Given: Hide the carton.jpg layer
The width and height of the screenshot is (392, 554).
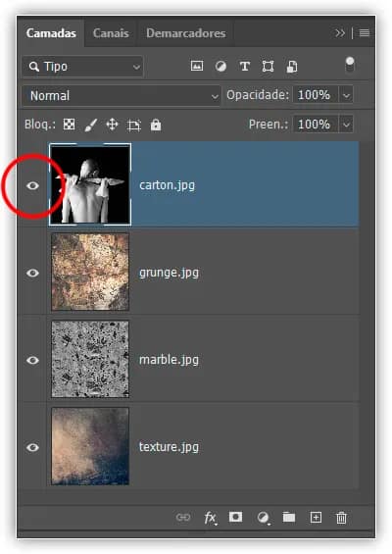Looking at the screenshot, I should (33, 185).
